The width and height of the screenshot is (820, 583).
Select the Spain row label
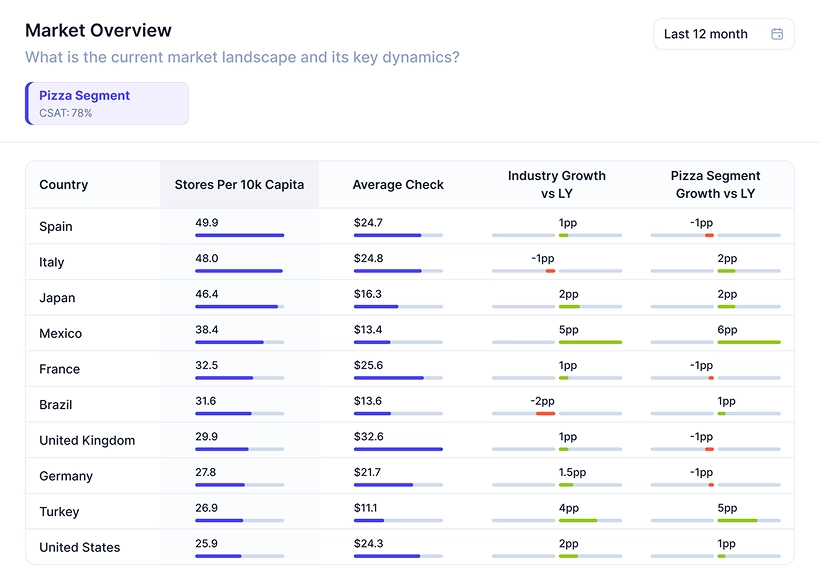(56, 227)
